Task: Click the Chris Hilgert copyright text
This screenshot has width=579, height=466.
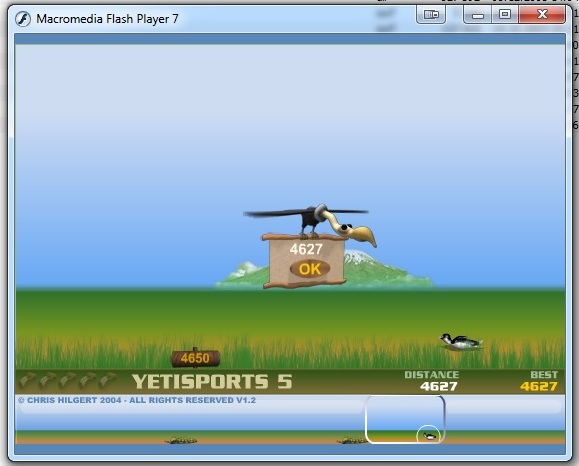Action: point(137,400)
